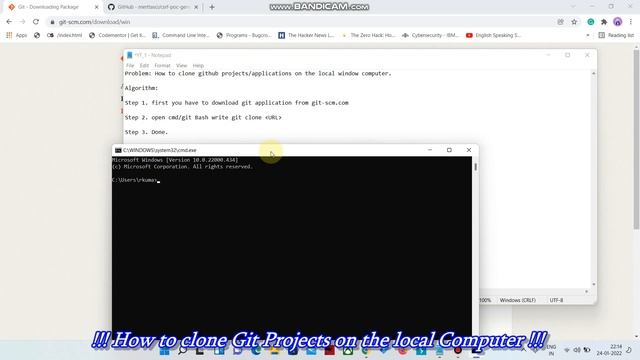This screenshot has width=640, height=360.
Task: Open the Cybersecurity - IBM bookmark
Action: click(x=431, y=36)
